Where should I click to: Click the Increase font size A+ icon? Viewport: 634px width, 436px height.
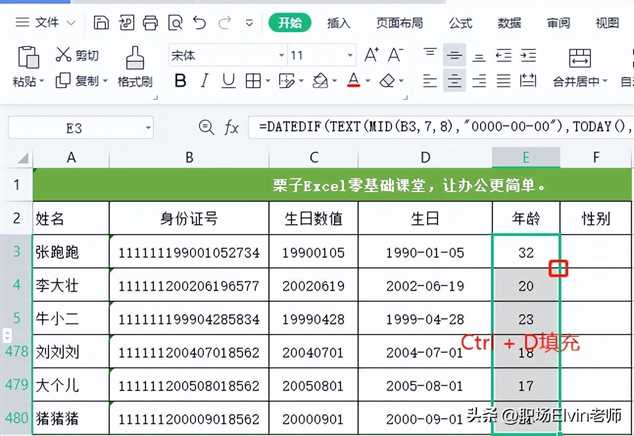(370, 56)
